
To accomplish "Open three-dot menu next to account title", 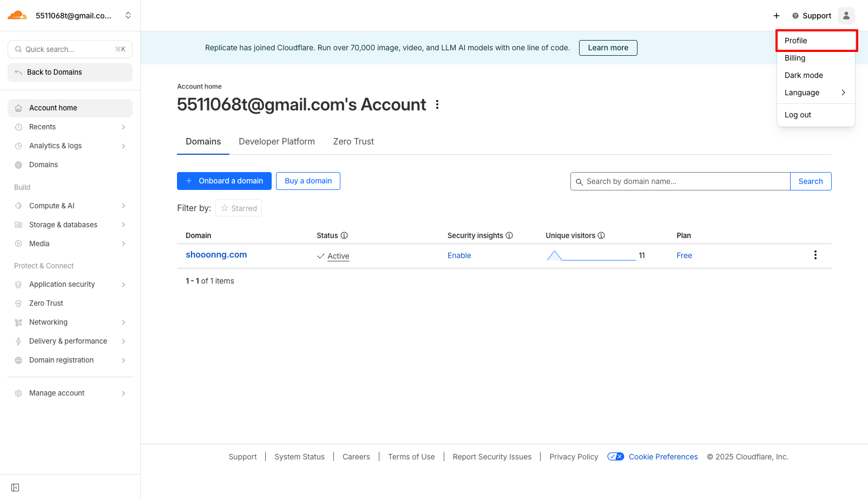I will pos(437,104).
